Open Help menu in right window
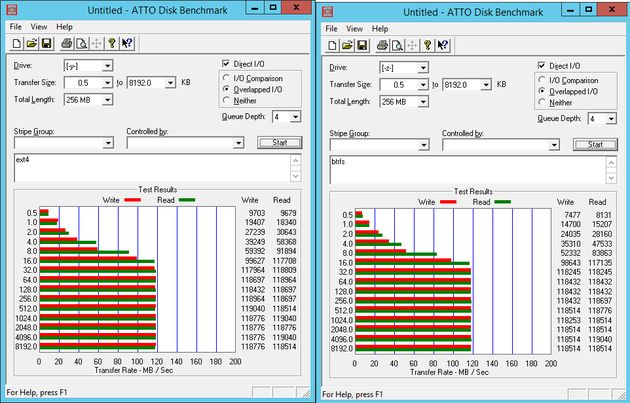630x403 pixels. pos(380,29)
